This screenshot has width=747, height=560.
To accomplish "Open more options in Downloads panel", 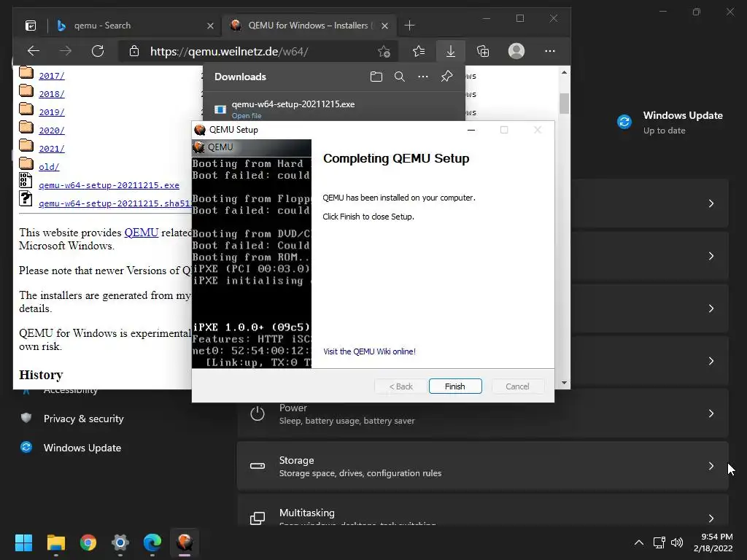I will pos(423,76).
